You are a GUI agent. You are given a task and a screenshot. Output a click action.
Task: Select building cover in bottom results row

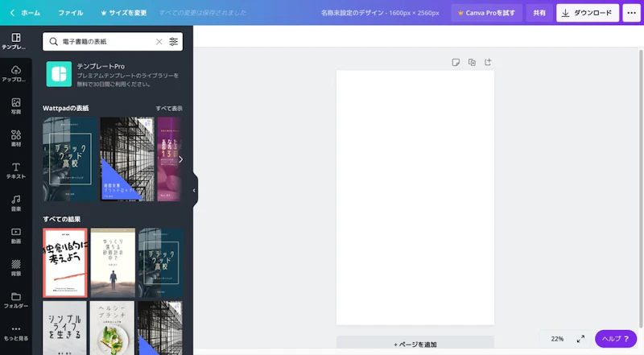[x=160, y=328]
